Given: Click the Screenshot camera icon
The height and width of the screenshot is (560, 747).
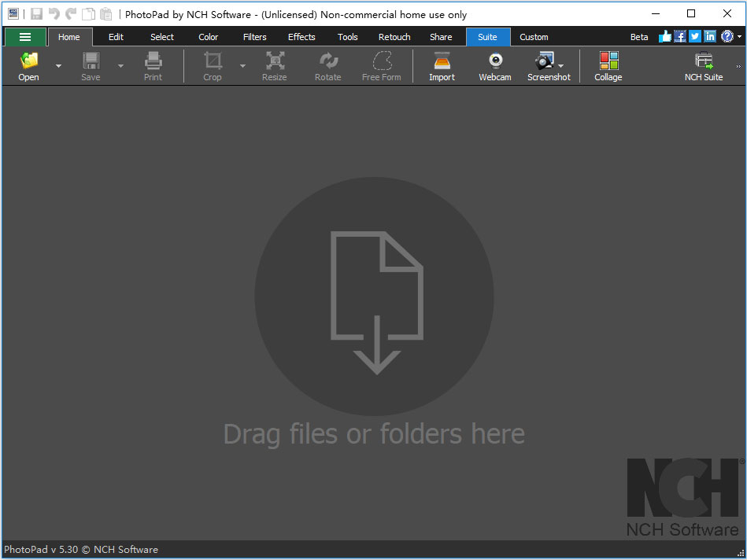Looking at the screenshot, I should (544, 61).
